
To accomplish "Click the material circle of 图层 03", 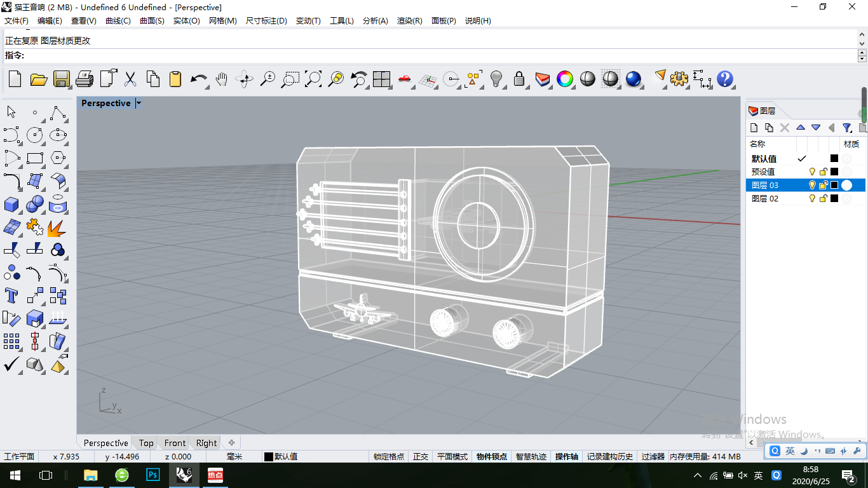I will coord(846,185).
